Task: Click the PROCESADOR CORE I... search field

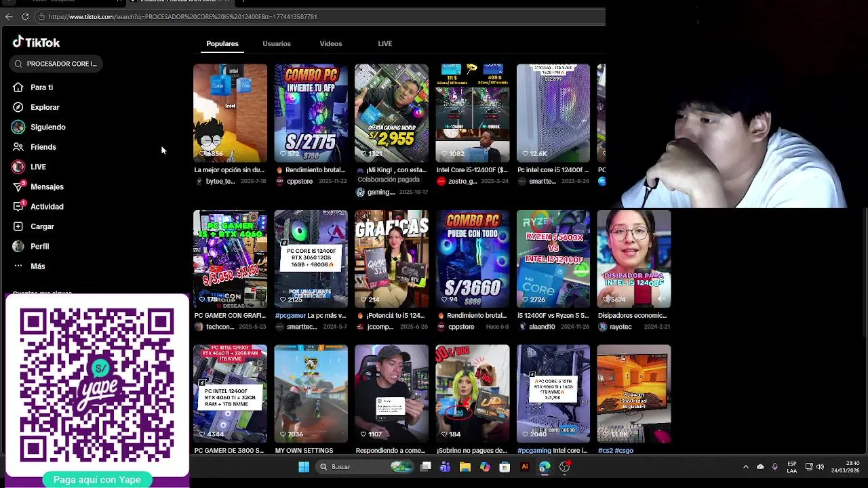Action: coord(56,64)
